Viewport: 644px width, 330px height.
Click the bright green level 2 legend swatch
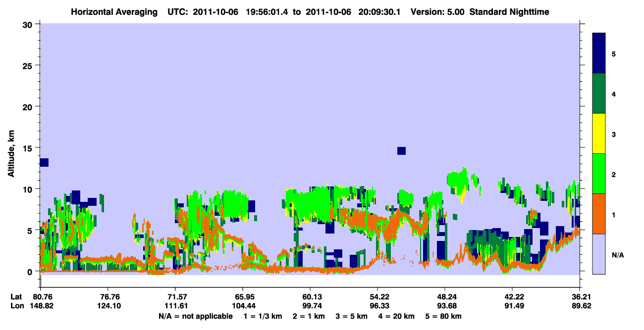[599, 174]
